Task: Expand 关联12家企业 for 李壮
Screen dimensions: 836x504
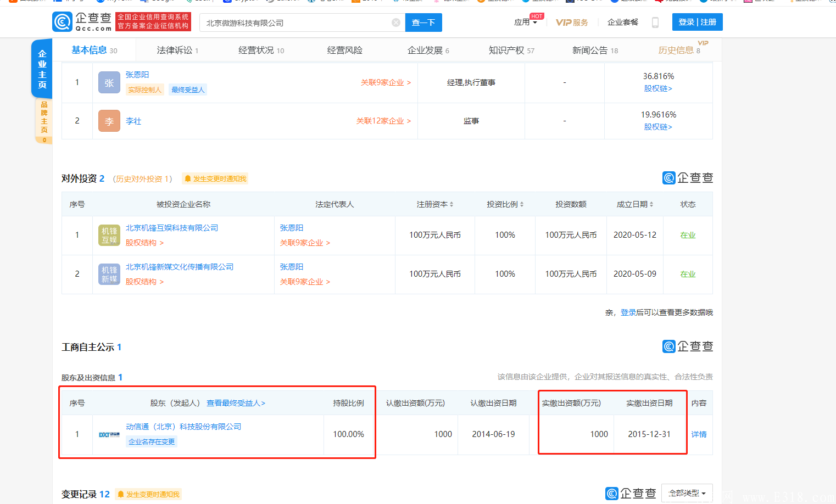Action: tap(383, 121)
